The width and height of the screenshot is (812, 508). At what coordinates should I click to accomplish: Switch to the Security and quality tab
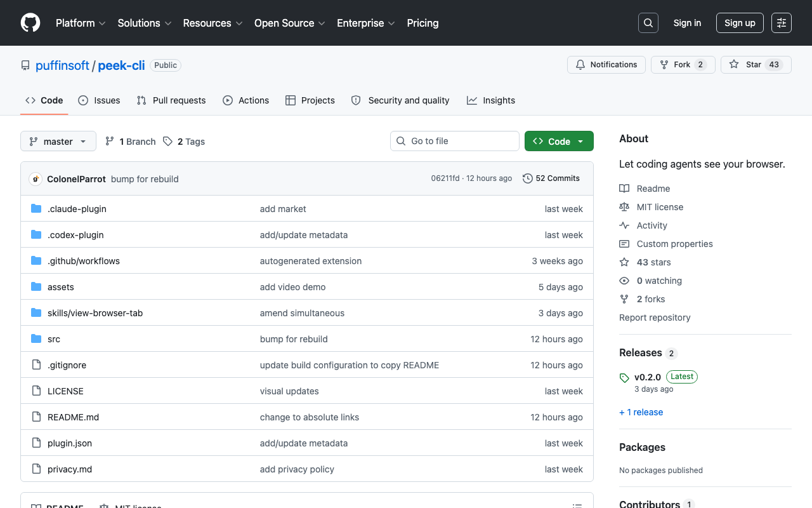pyautogui.click(x=400, y=100)
